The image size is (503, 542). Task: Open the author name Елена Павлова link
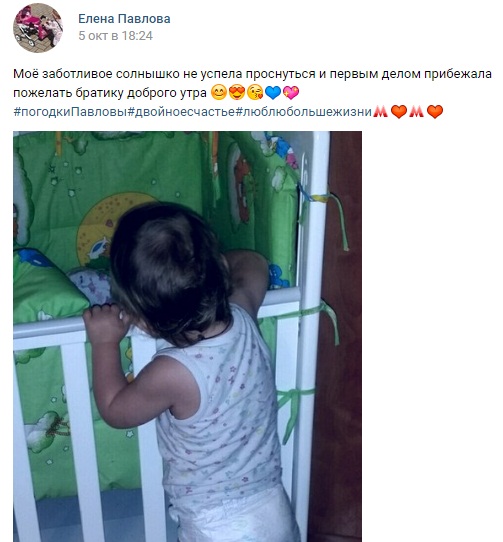pyautogui.click(x=124, y=19)
